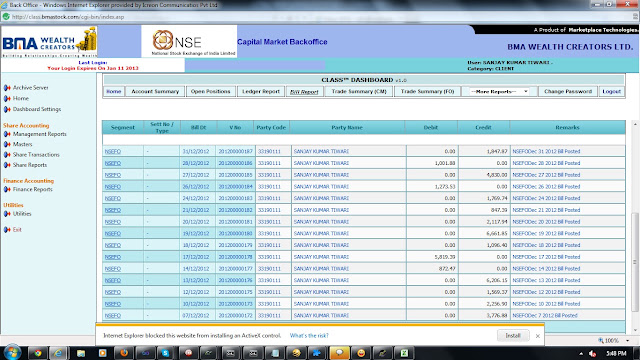Open the Open Positions tab
640x360 pixels.
(x=211, y=91)
